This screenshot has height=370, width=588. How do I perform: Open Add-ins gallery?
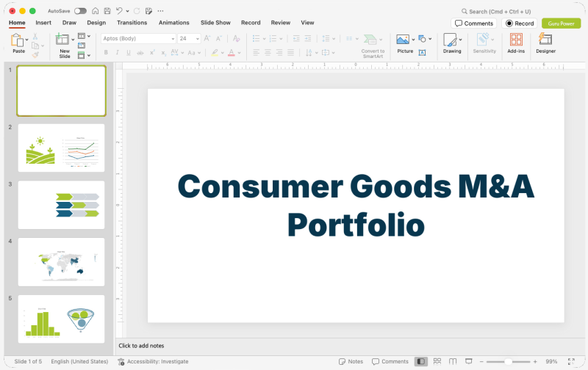point(516,43)
